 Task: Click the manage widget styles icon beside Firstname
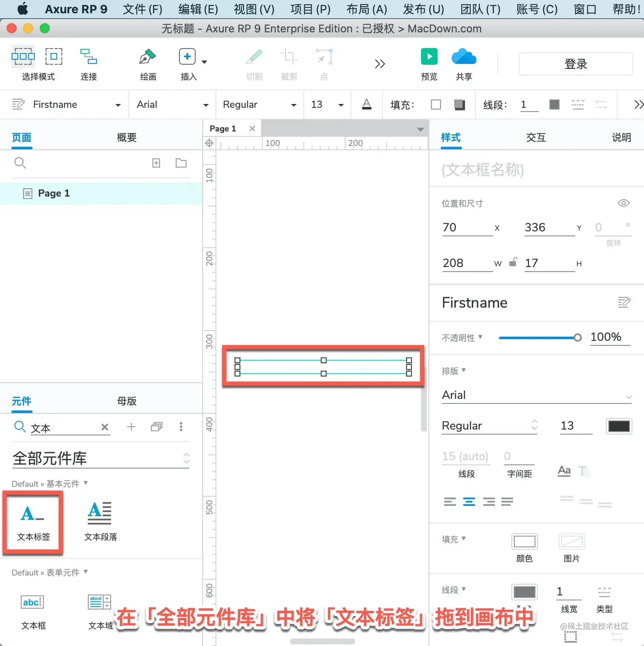[x=624, y=302]
